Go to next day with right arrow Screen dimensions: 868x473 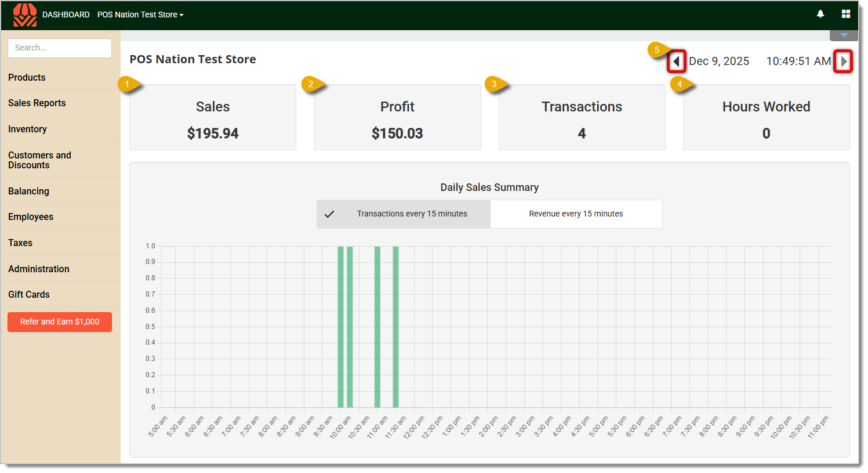pos(844,61)
